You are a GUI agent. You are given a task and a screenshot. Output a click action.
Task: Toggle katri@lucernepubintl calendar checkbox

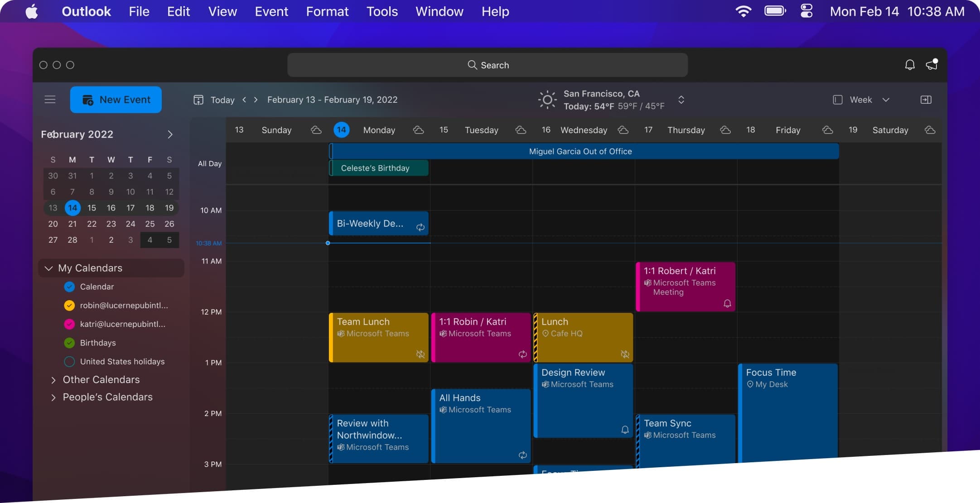[x=69, y=324]
